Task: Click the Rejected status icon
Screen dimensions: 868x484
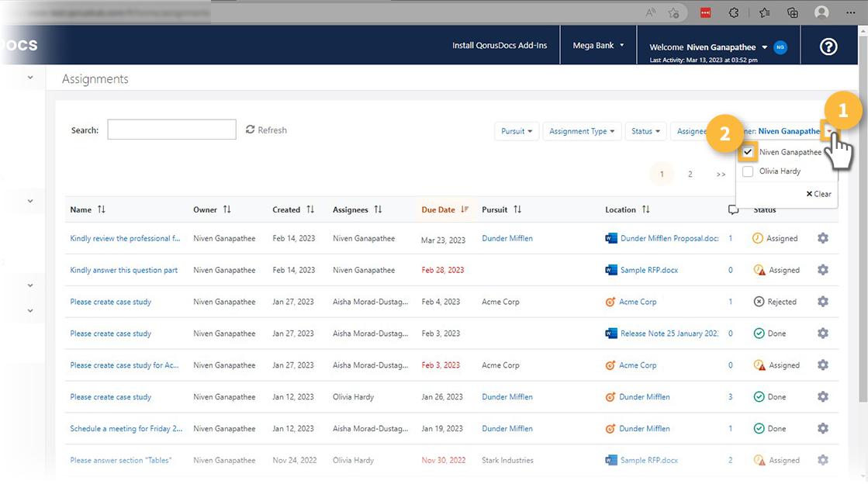Action: (x=759, y=302)
